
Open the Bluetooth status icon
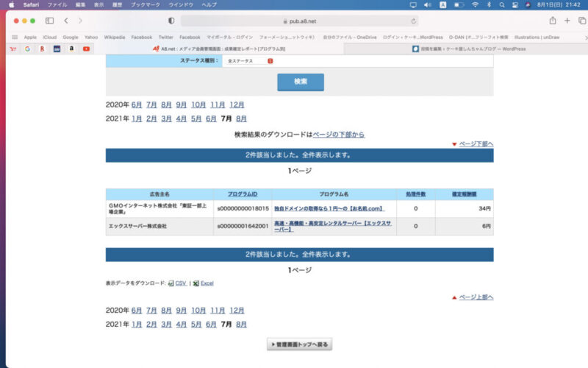[489, 5]
